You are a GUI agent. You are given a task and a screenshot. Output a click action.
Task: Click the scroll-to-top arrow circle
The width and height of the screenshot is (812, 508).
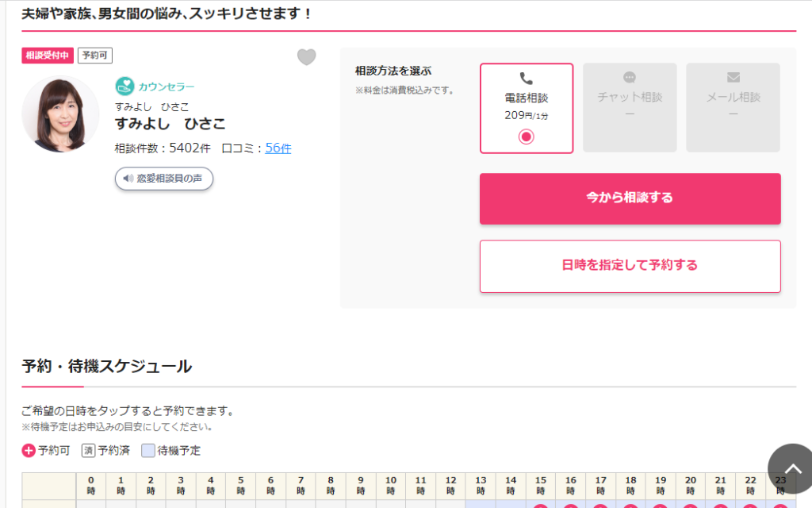coord(791,468)
